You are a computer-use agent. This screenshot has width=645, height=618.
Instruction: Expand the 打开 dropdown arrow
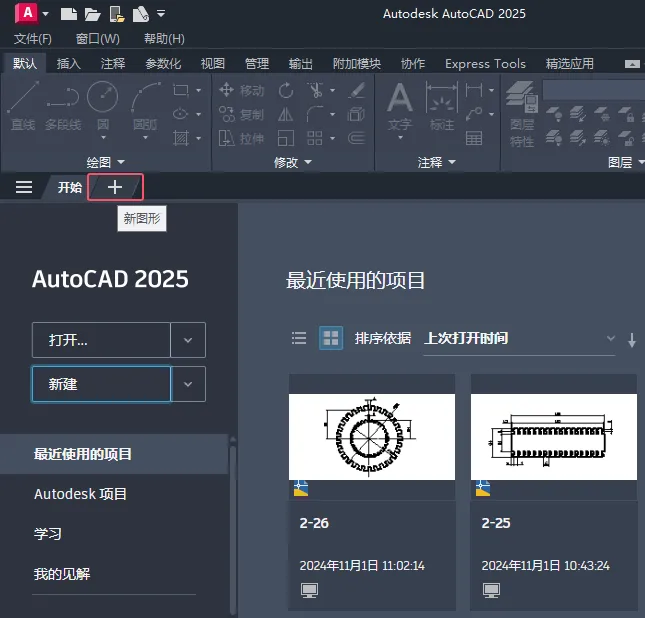pyautogui.click(x=188, y=340)
